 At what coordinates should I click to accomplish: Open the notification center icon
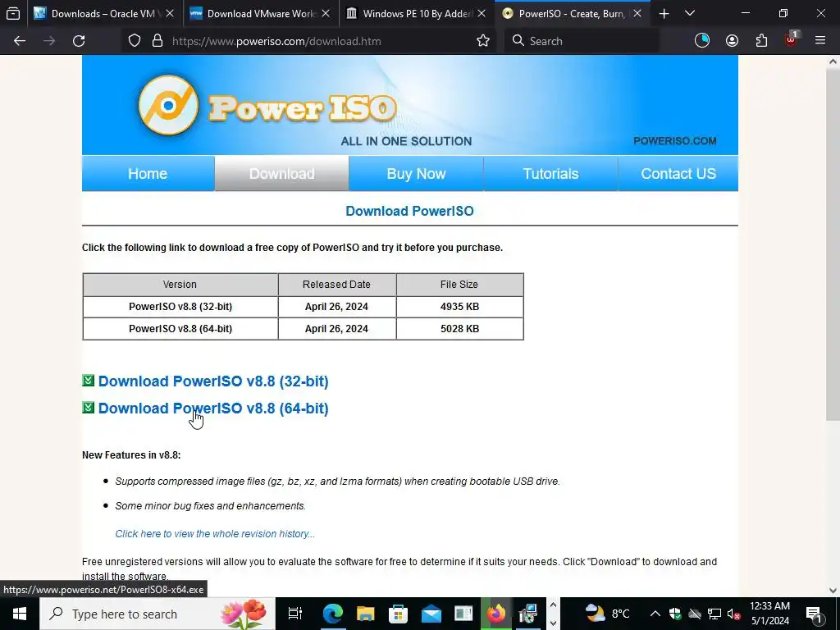point(815,614)
